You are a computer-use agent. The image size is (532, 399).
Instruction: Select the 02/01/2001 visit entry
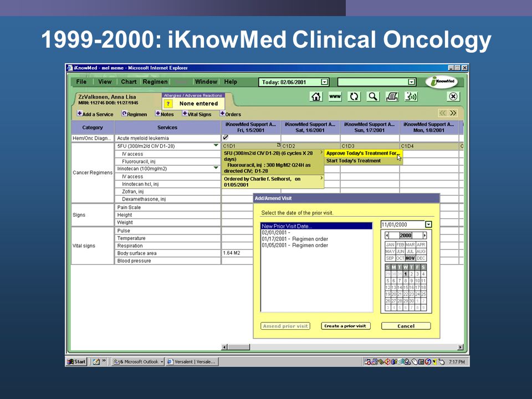[316, 232]
